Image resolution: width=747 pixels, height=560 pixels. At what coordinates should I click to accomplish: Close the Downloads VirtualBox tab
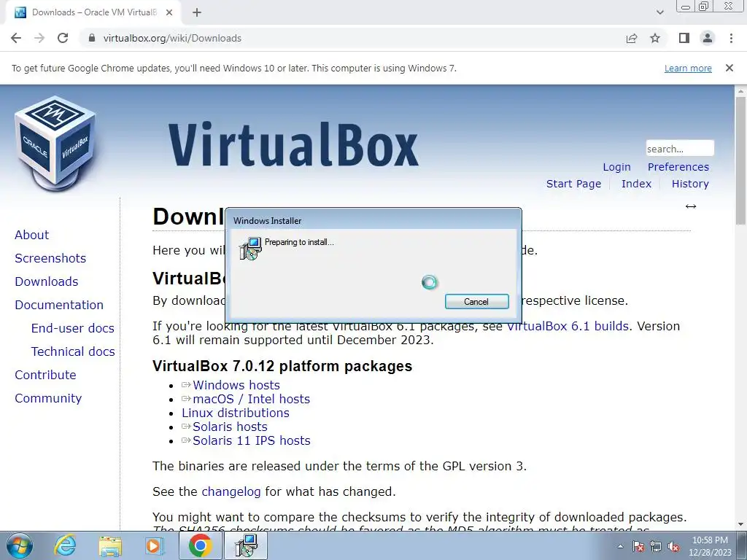169,12
